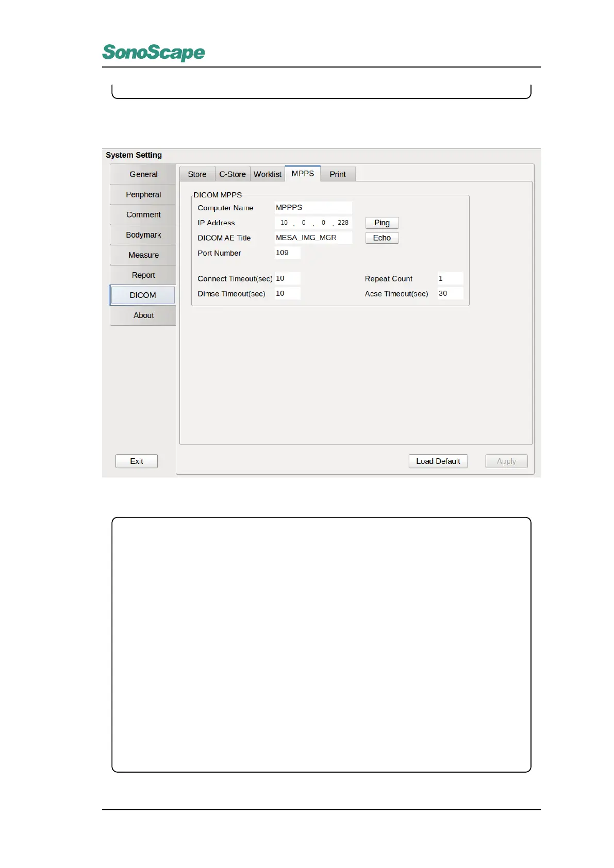Open the Worklist tab
The image size is (614, 868).
pyautogui.click(x=268, y=174)
